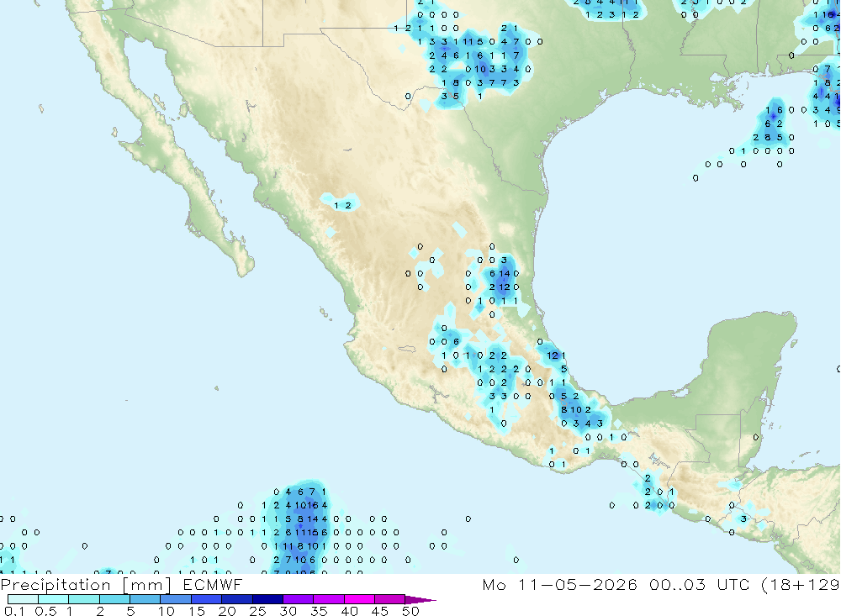Image resolution: width=841 pixels, height=616 pixels.
Task: Select the '00..03 UTC' time range text
Action: pyautogui.click(x=699, y=584)
